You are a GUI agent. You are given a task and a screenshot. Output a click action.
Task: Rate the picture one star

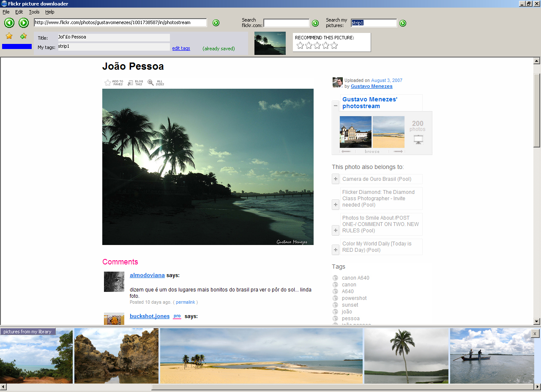tap(300, 45)
